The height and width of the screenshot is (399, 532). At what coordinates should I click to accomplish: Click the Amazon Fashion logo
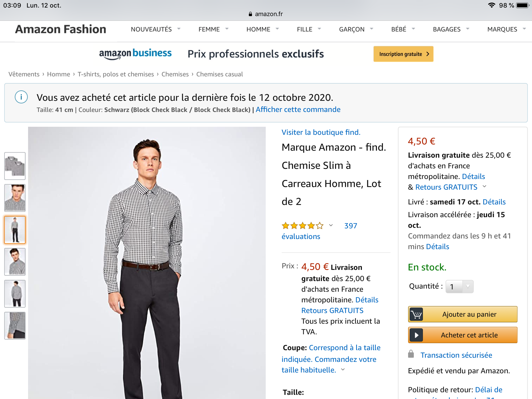(x=61, y=29)
